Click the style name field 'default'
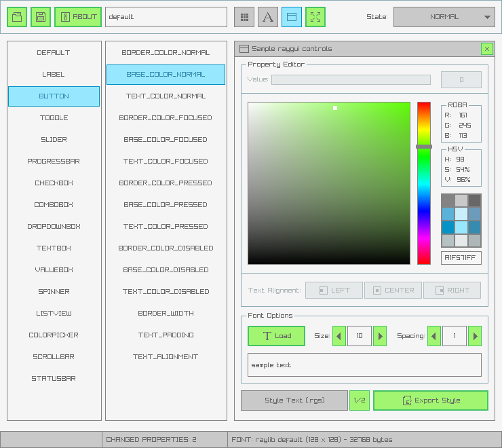The image size is (502, 448). tap(166, 17)
